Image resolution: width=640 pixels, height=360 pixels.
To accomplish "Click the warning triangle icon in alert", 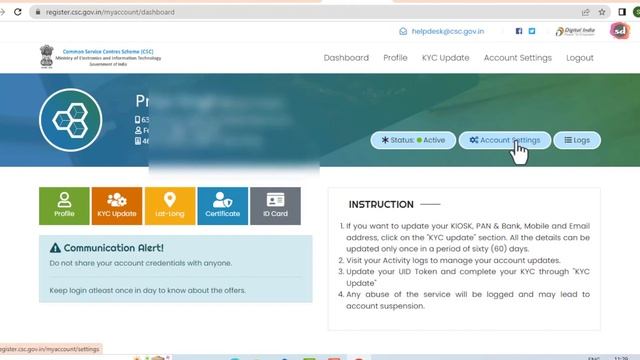I will tap(55, 248).
